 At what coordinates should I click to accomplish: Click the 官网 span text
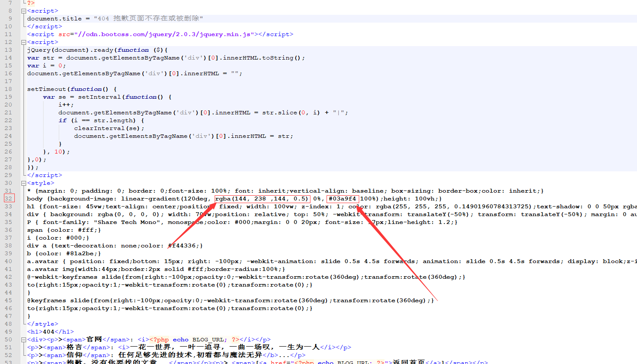(94, 339)
